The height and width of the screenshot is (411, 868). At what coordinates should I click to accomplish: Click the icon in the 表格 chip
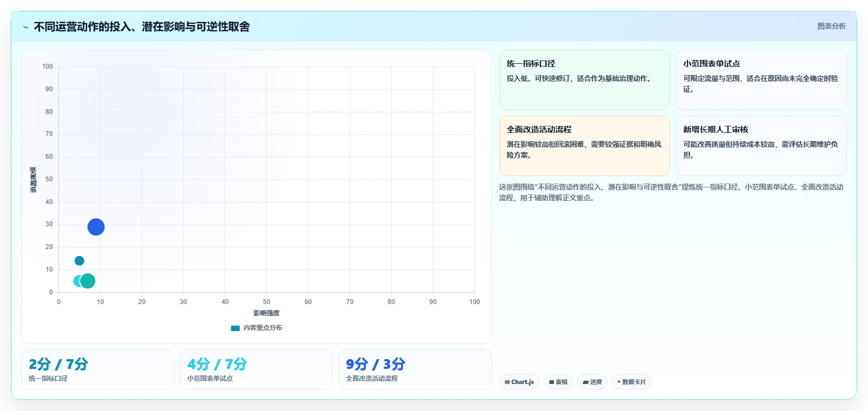(551, 382)
